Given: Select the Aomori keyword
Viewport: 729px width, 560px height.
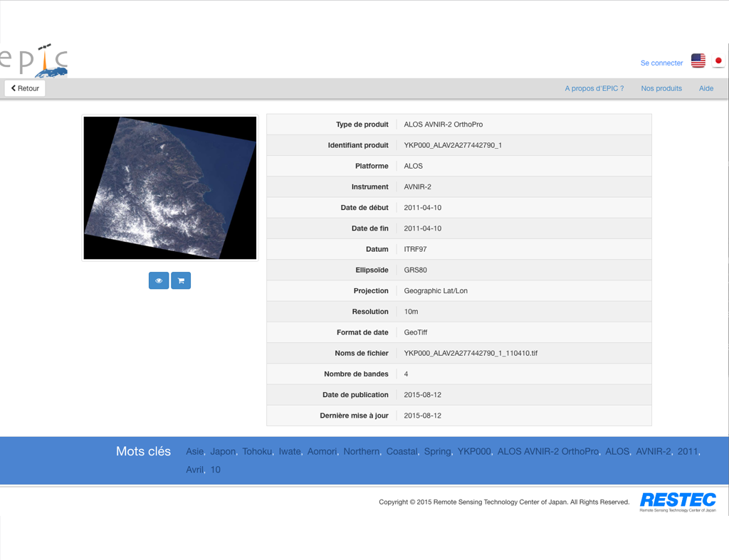Looking at the screenshot, I should coord(322,451).
